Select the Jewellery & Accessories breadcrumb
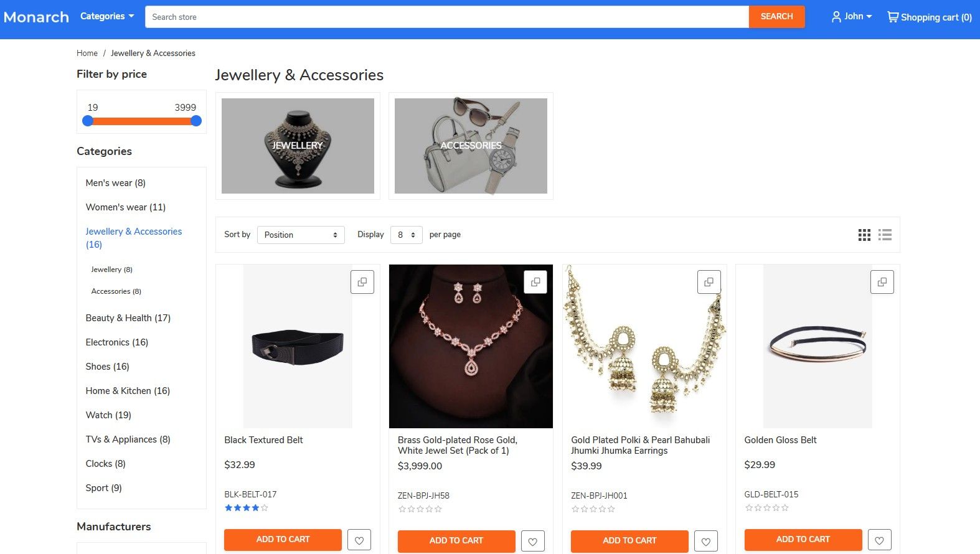 (153, 53)
